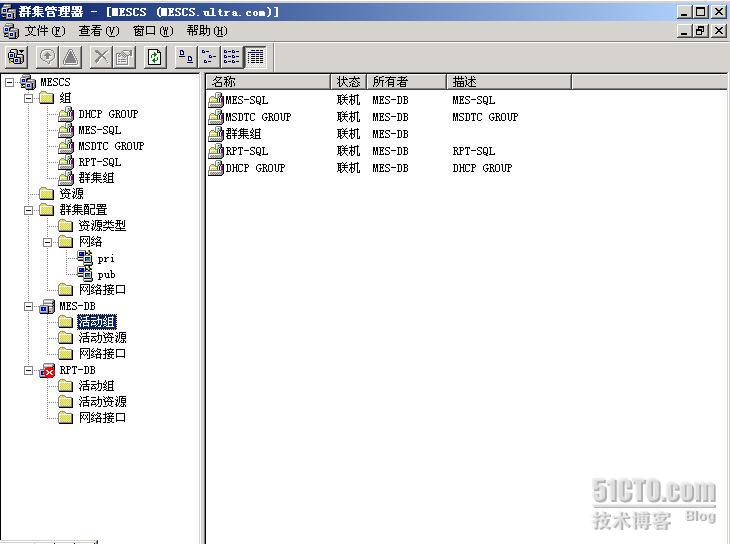The height and width of the screenshot is (544, 730).
Task: Click the RPT-DB offline node icon
Action: (47, 371)
